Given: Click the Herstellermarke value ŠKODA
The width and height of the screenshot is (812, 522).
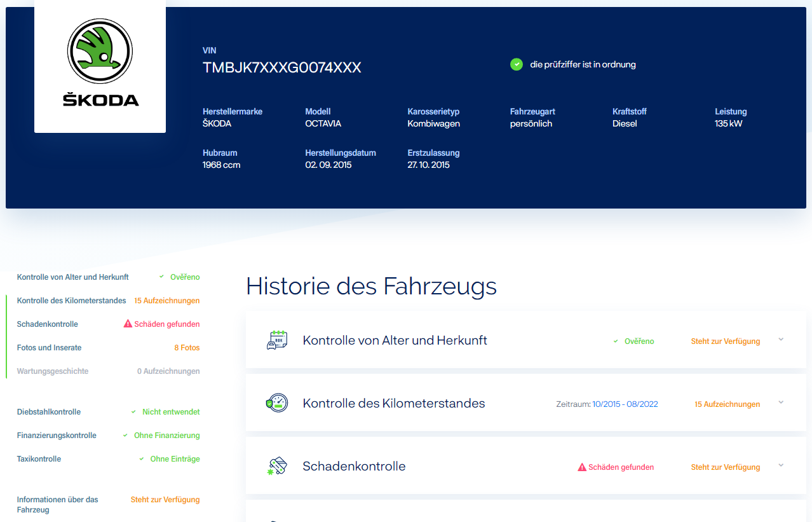Looking at the screenshot, I should tap(217, 124).
